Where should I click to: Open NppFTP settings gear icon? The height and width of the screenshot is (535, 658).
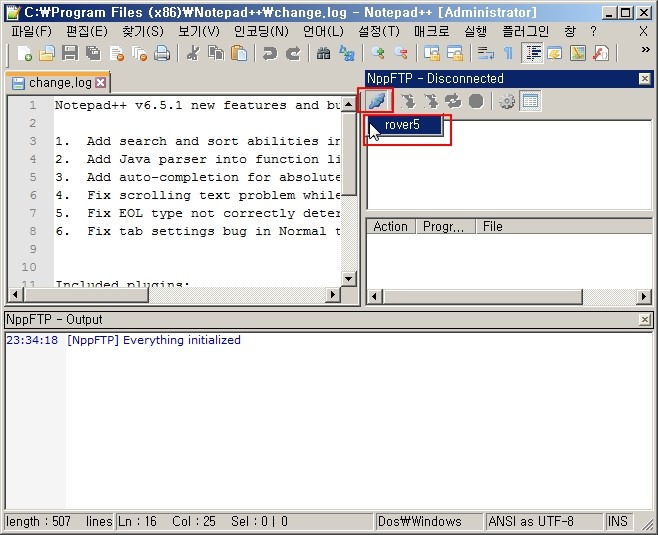pos(507,101)
